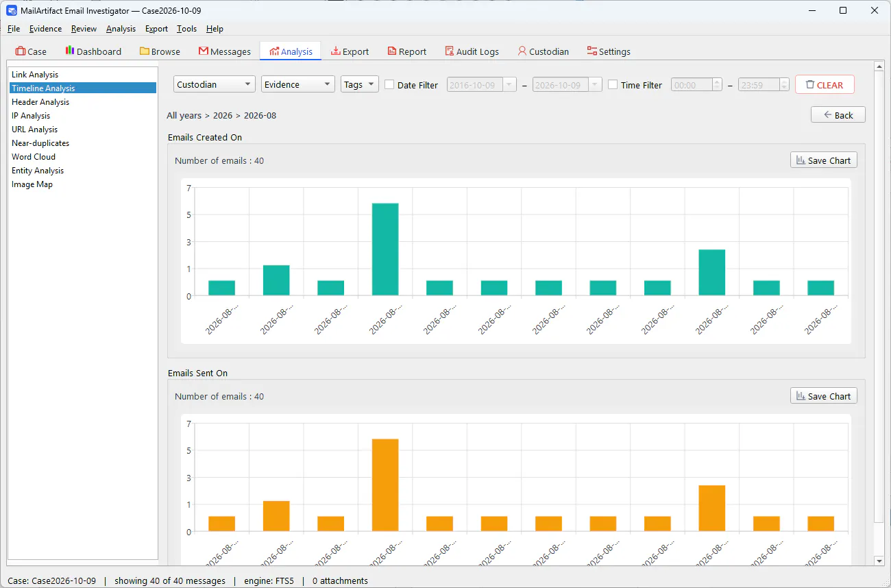Viewport: 891px width, 588px height.
Task: Click the Settings tab sliders icon
Action: tap(592, 51)
